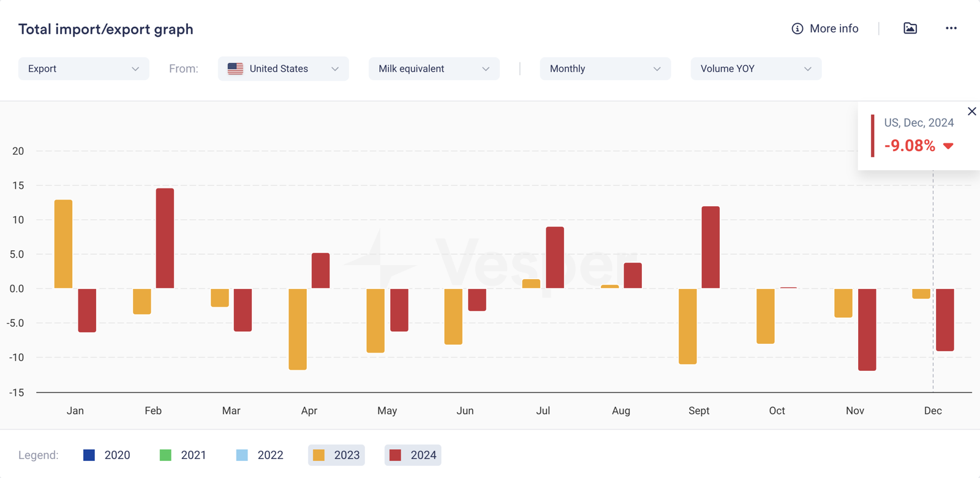Change the Monthly frequency dropdown
The height and width of the screenshot is (478, 980).
(x=605, y=69)
